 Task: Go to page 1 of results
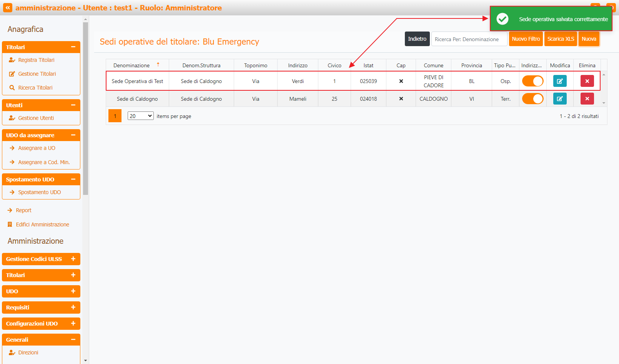115,116
